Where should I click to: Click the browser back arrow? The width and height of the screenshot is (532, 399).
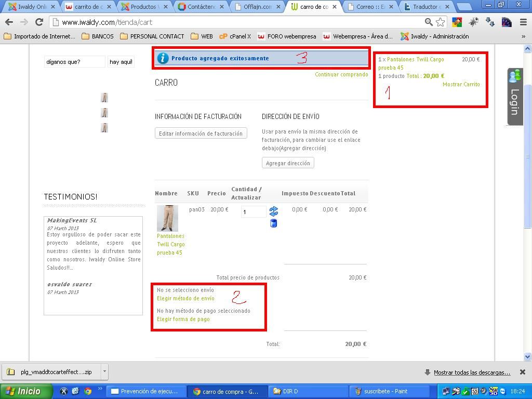point(9,22)
